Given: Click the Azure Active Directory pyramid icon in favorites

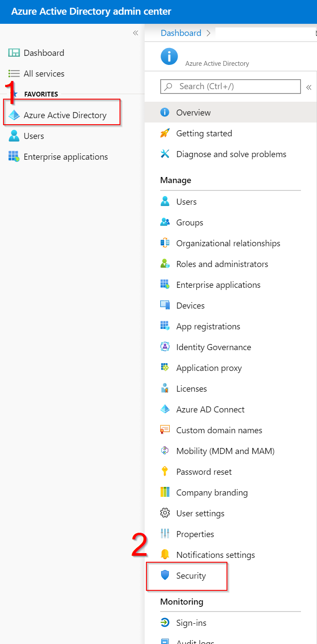Looking at the screenshot, I should click(14, 115).
